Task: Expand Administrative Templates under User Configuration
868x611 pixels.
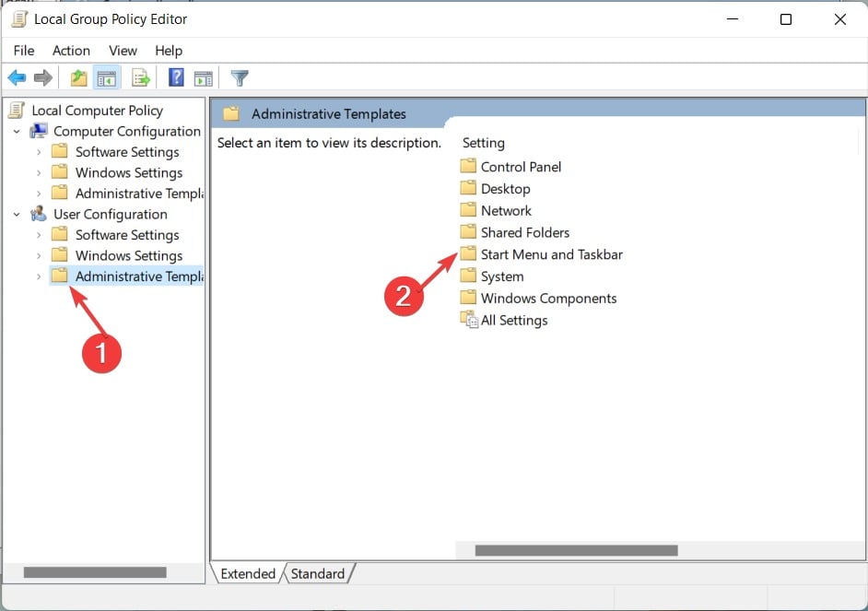Action: 39,276
